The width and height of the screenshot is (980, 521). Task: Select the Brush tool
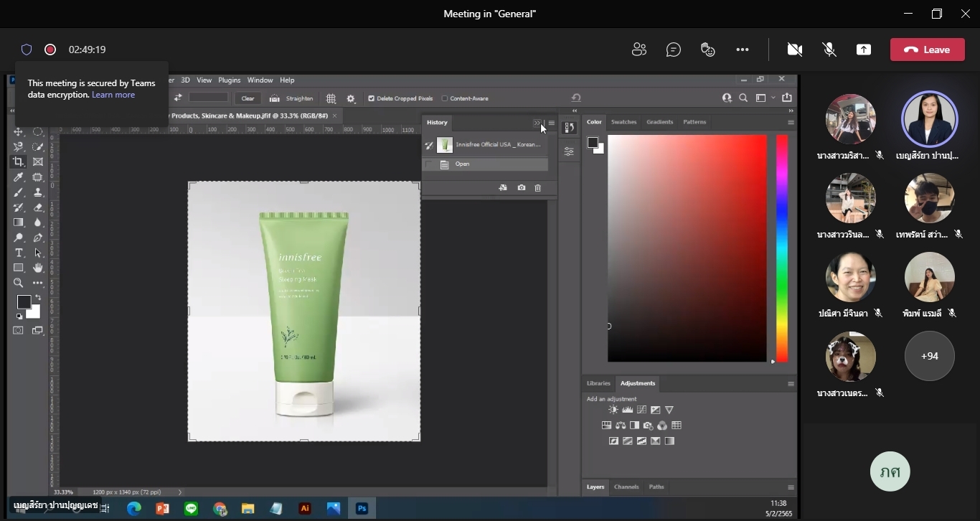[19, 192]
